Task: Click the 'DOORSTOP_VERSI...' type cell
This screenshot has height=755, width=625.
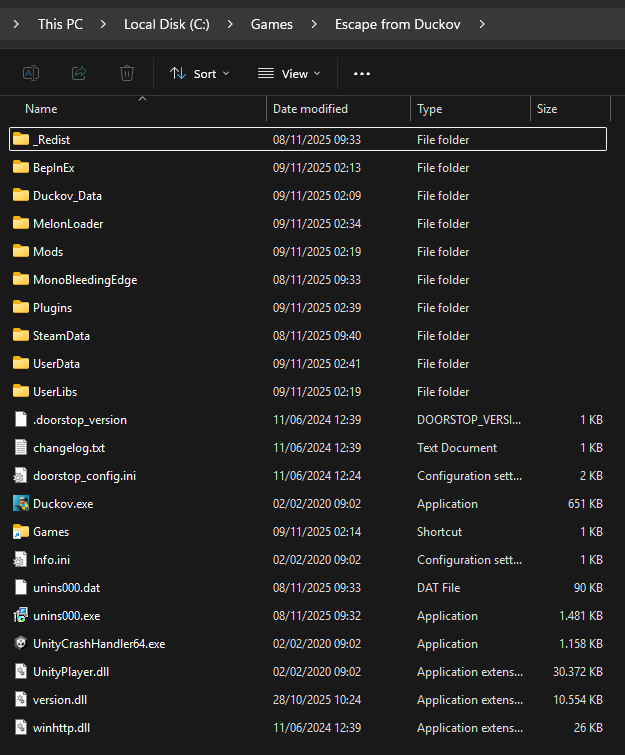Action: [469, 420]
